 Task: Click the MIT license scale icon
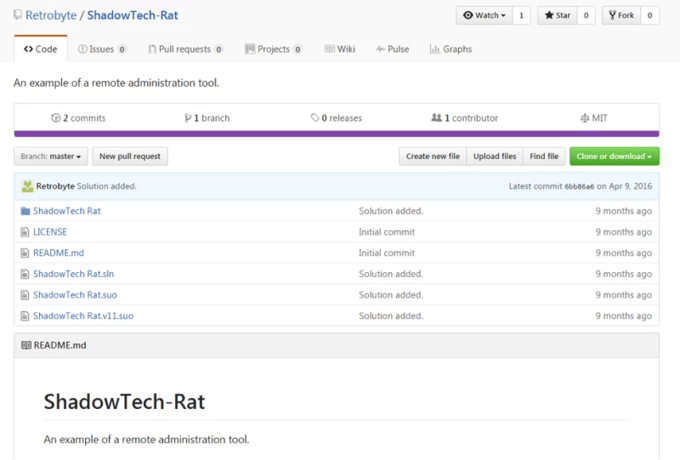585,118
